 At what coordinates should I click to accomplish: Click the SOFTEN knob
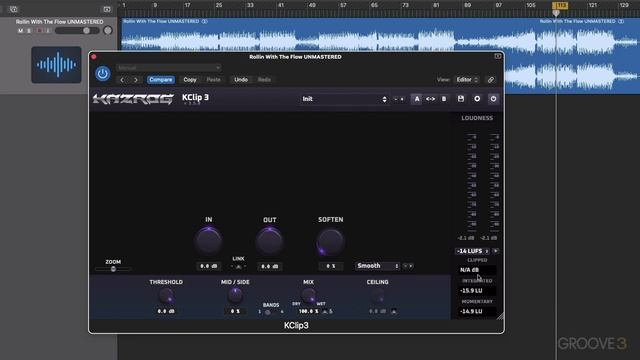tap(330, 241)
